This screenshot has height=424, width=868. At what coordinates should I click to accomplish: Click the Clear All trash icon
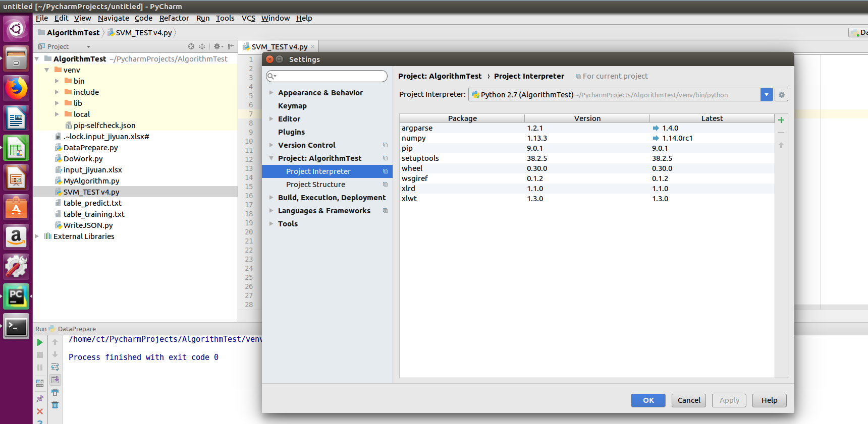(55, 405)
